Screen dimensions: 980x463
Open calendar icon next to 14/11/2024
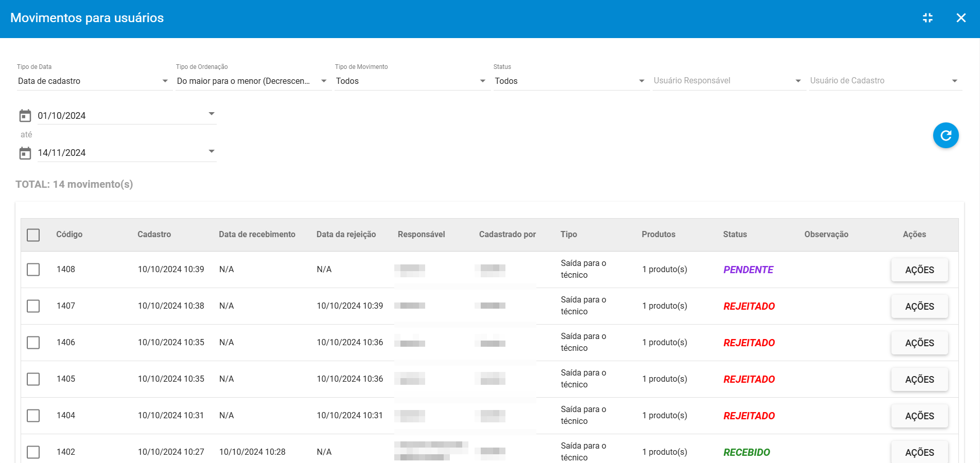click(x=25, y=153)
